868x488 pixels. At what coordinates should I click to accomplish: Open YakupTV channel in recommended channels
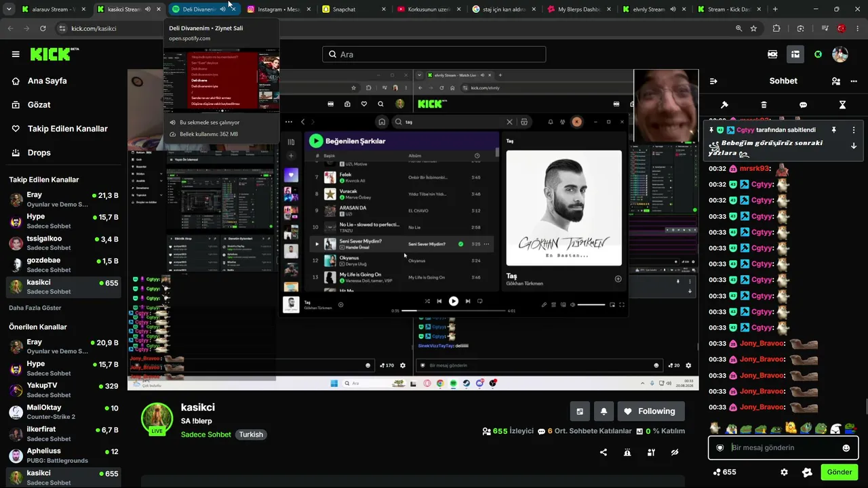64,390
